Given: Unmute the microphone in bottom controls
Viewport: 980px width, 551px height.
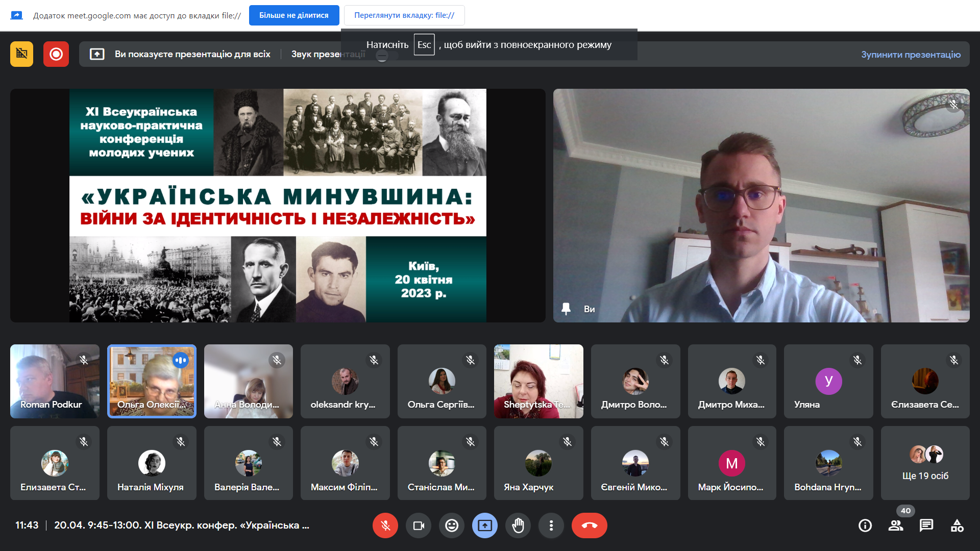Looking at the screenshot, I should (385, 525).
